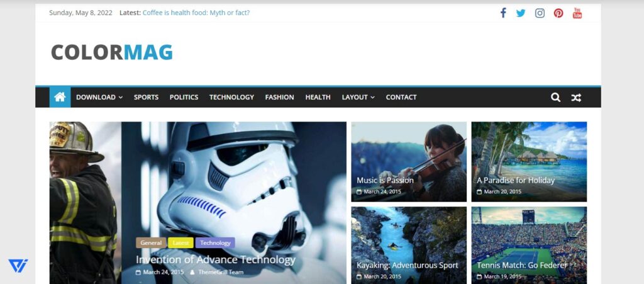Open the Sports menu item

[x=146, y=98]
